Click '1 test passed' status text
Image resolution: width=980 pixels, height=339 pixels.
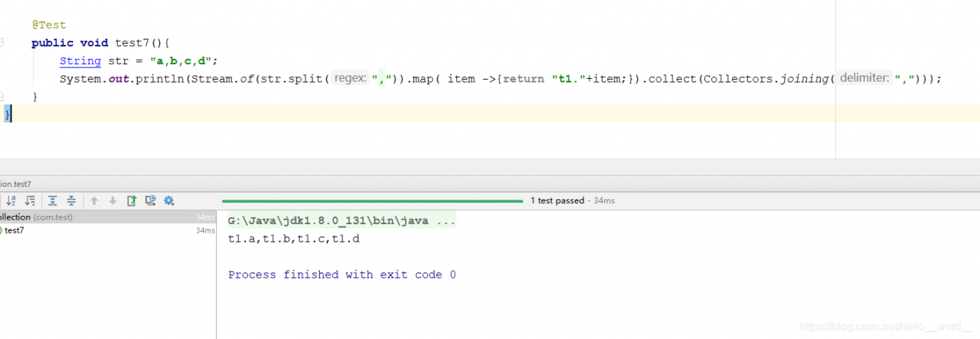[557, 200]
